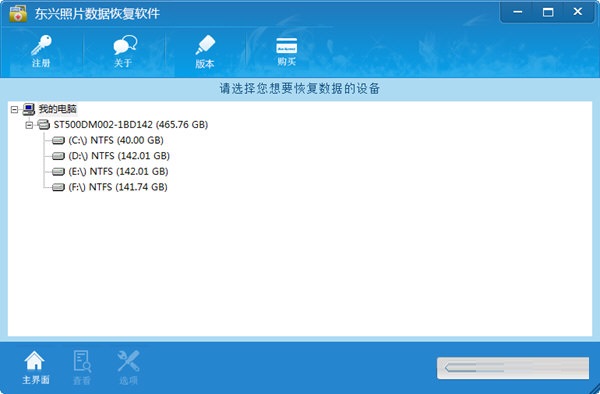600x394 pixels.
Task: Select (D:\) NTFS (142.01 GB) partition
Action: pos(119,156)
